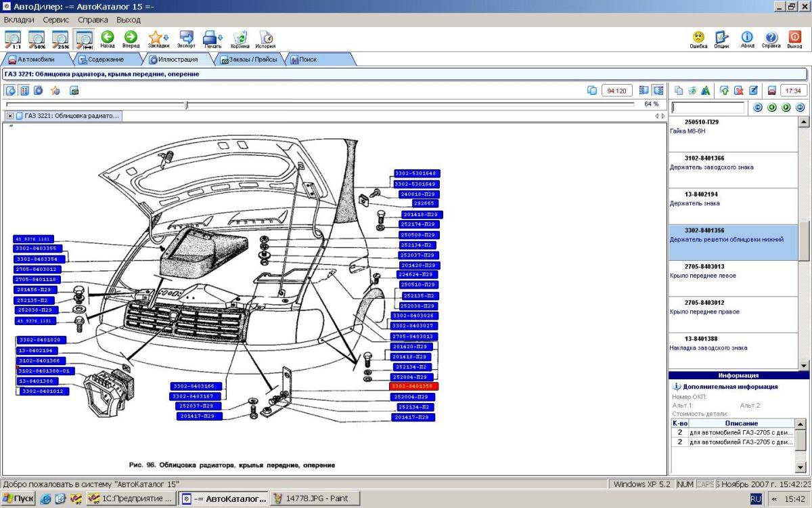The width and height of the screenshot is (812, 508).
Task: Open the Корзина basket icon
Action: (x=240, y=39)
